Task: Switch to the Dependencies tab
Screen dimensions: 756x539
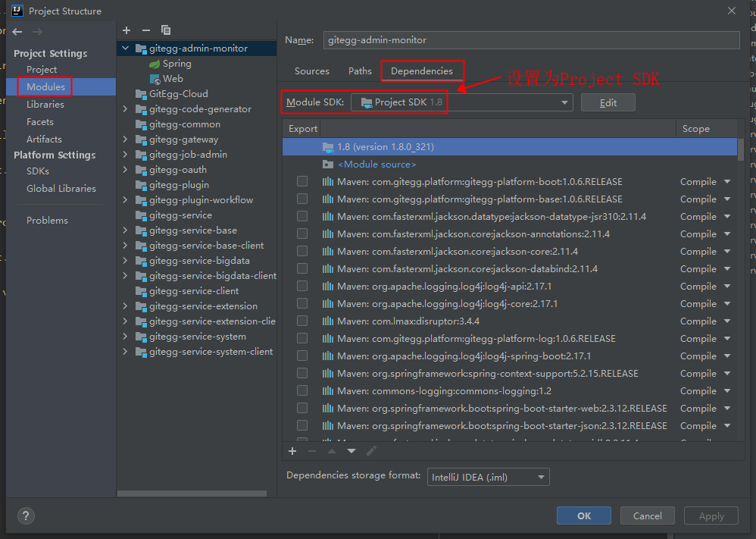Action: pyautogui.click(x=422, y=71)
